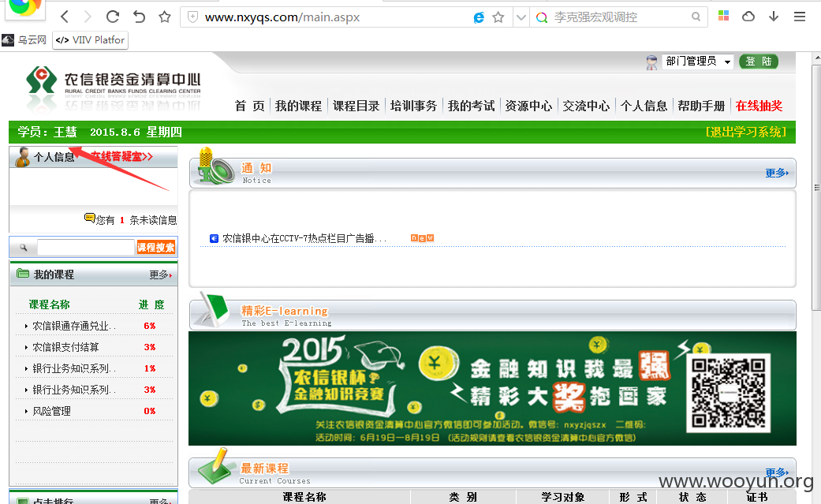
Task: Open the 交流中心 menu item
Action: (587, 106)
